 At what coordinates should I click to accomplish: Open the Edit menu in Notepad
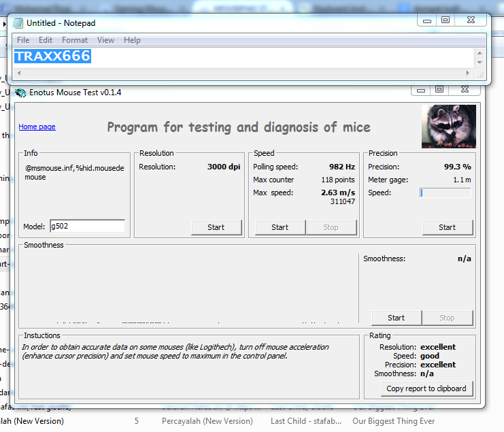coord(46,40)
